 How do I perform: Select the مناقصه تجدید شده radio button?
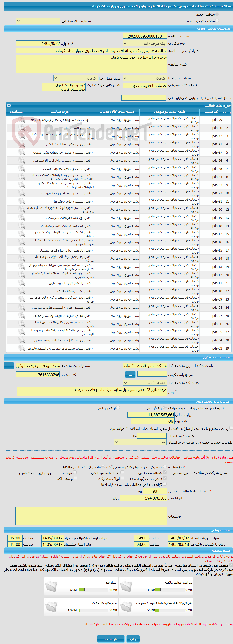(x=217, y=21)
